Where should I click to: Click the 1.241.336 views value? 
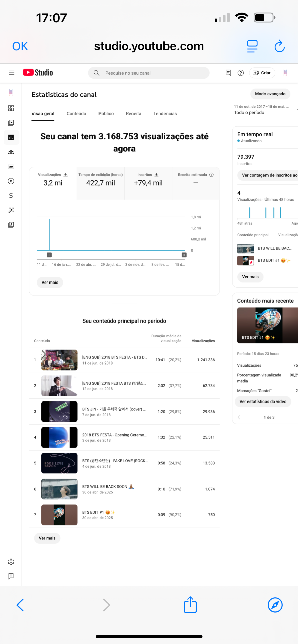(206, 360)
